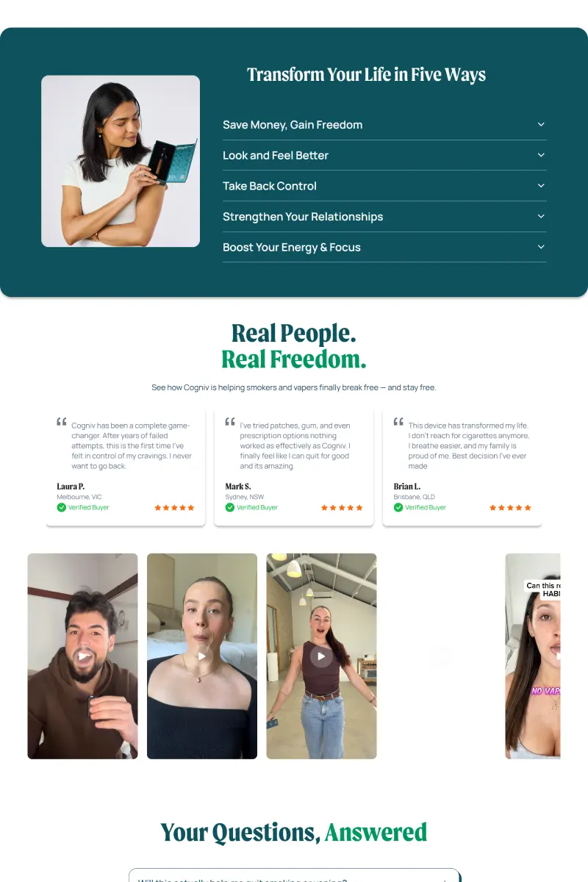Viewport: 588px width, 882px height.
Task: Expand the Look and Feel Better chevron
Action: point(541,155)
